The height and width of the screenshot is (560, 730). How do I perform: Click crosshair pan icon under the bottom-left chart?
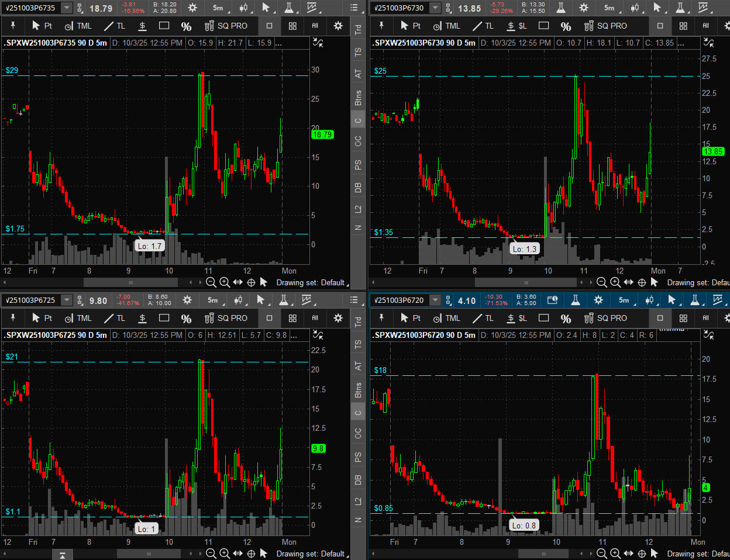(251, 553)
